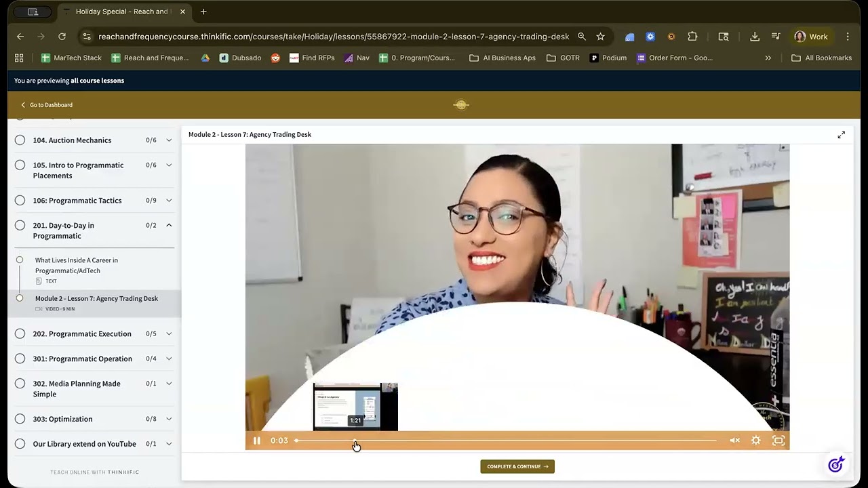Expand the 202. Programmatic Execution chapter
This screenshot has height=488, width=868.
pos(169,334)
